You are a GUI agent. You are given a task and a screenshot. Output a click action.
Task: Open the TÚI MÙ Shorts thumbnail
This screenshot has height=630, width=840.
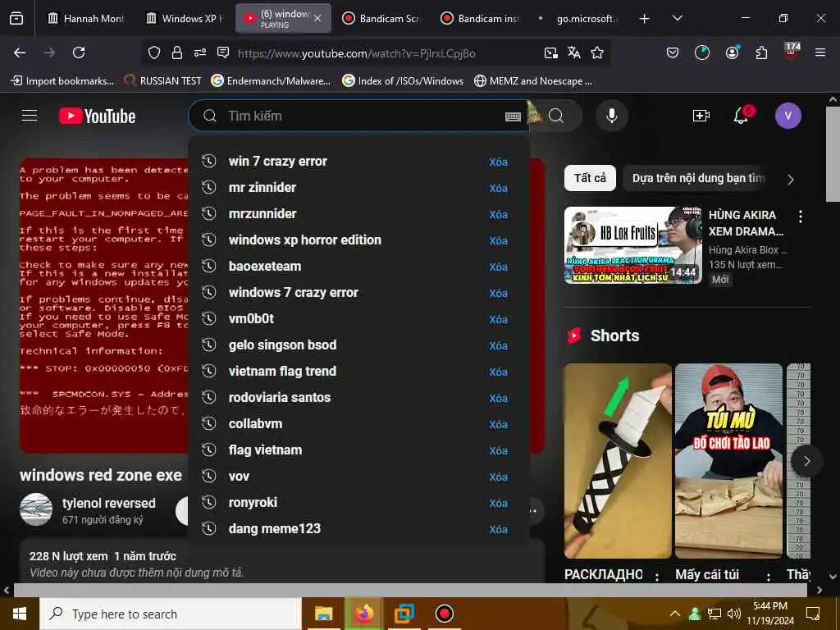point(728,461)
